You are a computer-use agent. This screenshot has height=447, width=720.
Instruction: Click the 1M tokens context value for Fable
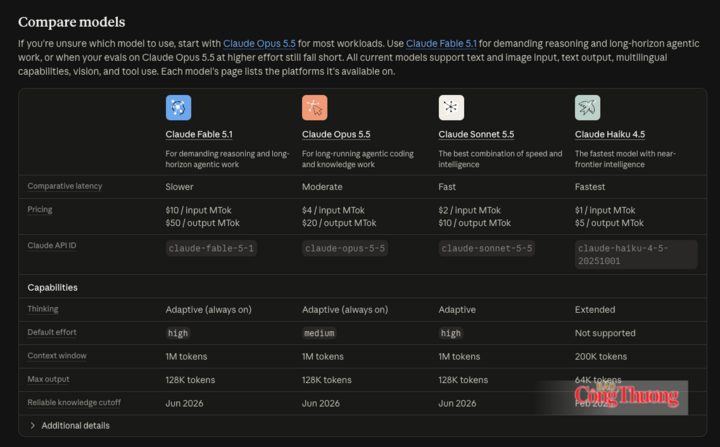186,356
